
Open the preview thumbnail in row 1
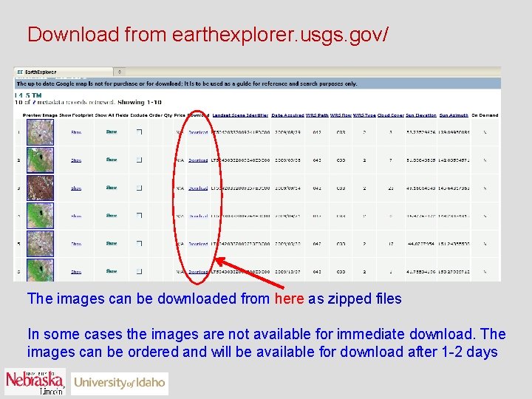40,132
